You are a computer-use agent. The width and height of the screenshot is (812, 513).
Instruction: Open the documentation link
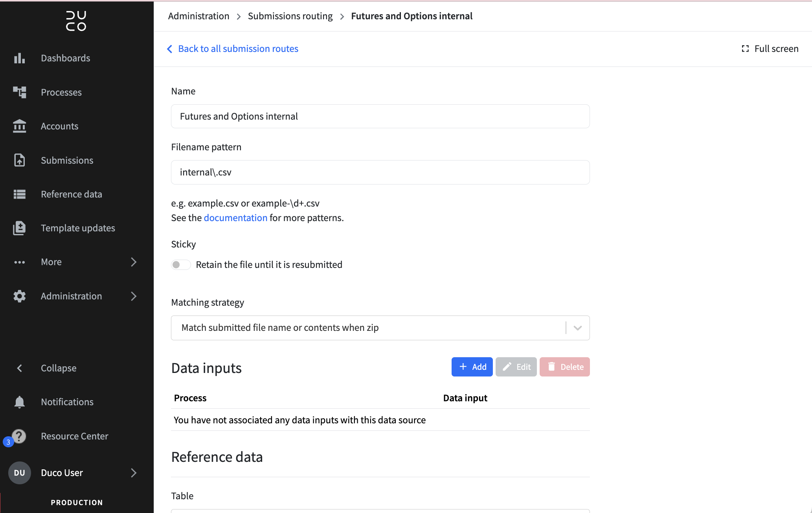235,218
